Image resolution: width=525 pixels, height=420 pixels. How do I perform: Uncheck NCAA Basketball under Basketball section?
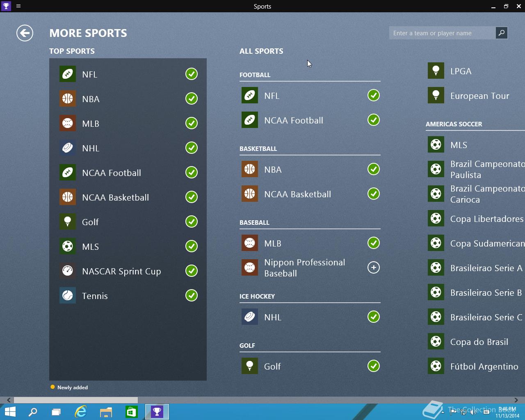374,194
